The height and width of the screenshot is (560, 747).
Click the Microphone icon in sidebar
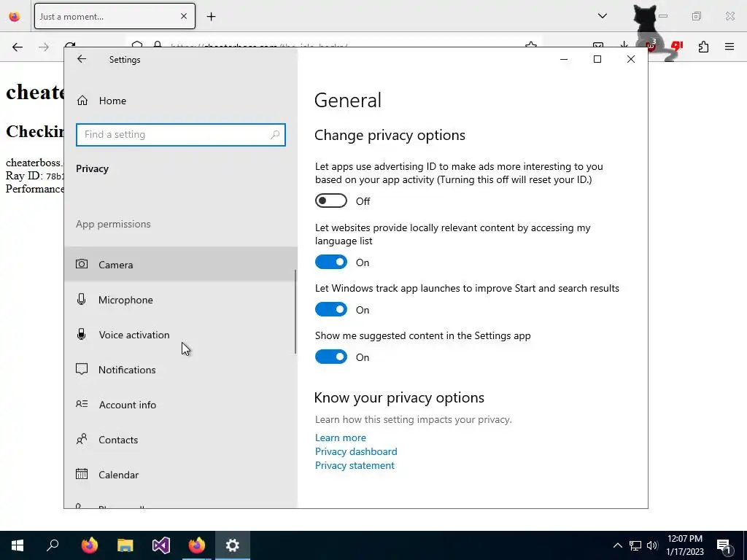click(82, 299)
